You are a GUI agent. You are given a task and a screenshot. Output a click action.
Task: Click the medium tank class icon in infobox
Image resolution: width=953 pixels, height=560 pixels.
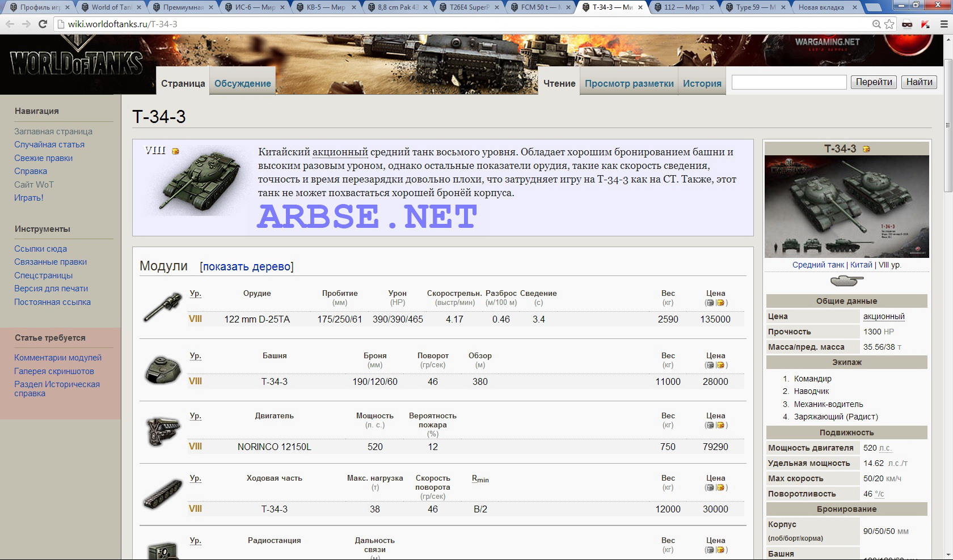point(846,281)
